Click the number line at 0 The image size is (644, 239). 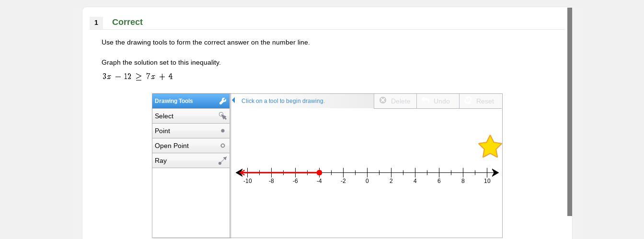pyautogui.click(x=367, y=172)
